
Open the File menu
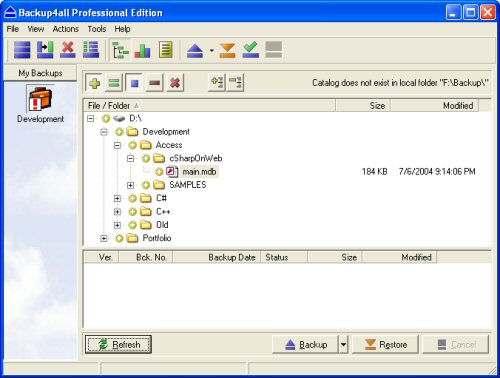click(13, 29)
